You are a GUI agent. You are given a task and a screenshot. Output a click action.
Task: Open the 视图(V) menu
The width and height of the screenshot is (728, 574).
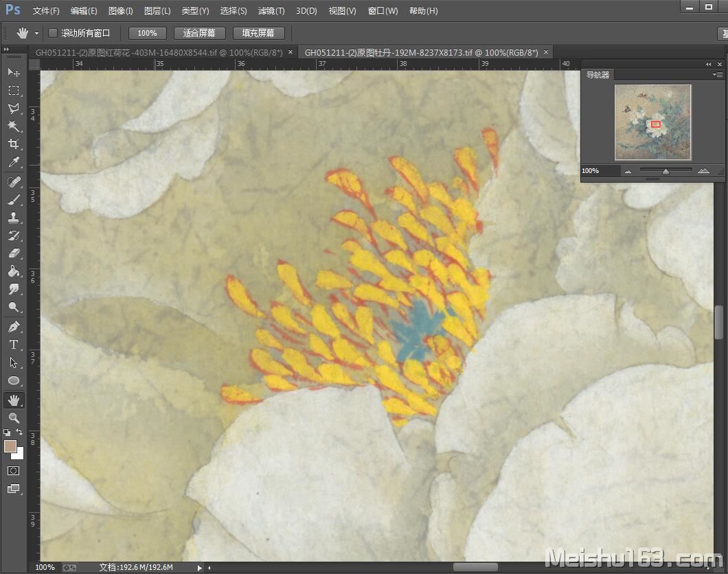(342, 11)
